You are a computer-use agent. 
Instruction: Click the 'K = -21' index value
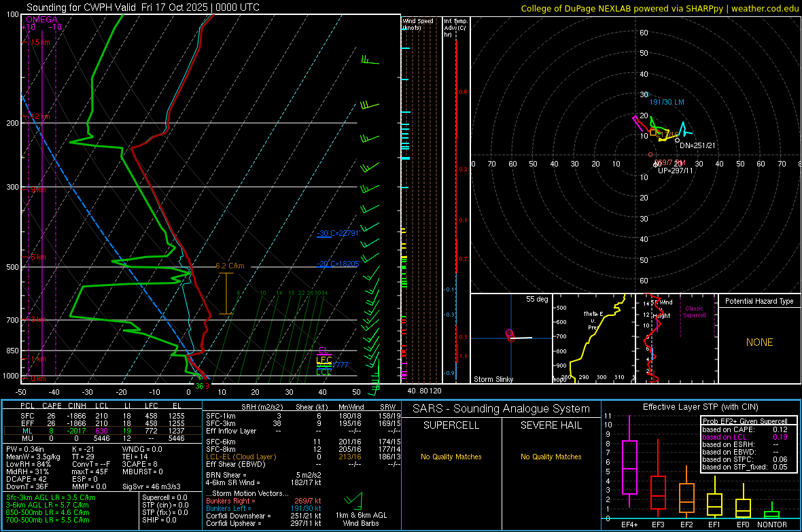85,449
